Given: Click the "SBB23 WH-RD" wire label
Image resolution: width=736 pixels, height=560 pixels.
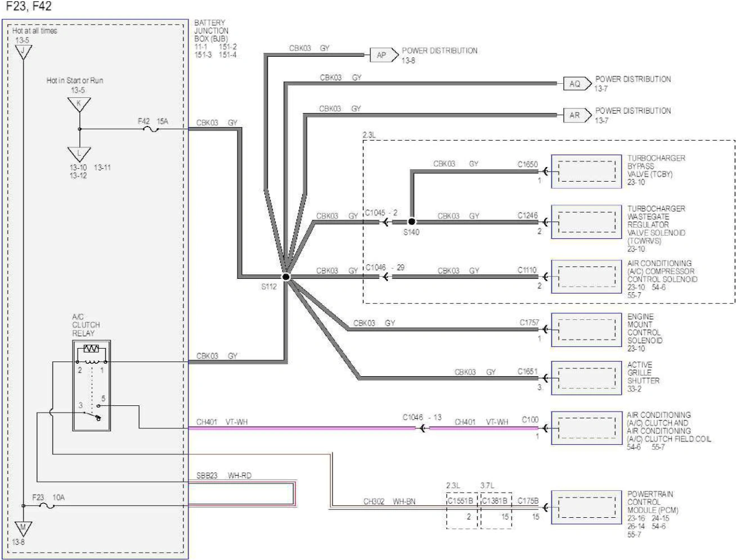Looking at the screenshot, I should tap(224, 476).
